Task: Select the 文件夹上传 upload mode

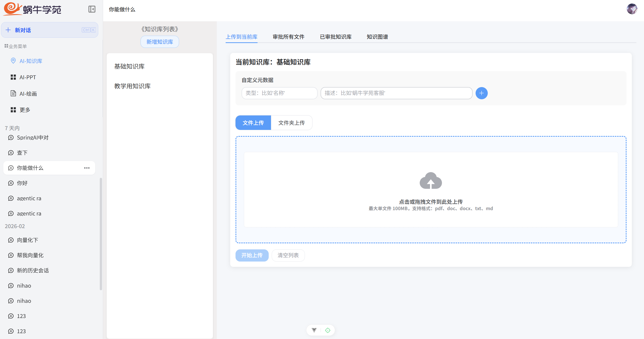Action: tap(291, 123)
